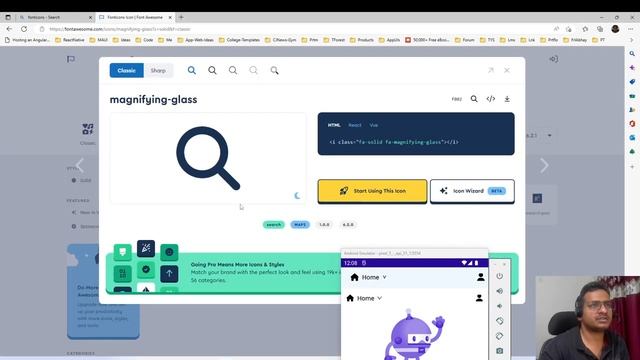This screenshot has height=360, width=640.
Task: Open the Products bookmarks folder
Action: click(361, 40)
